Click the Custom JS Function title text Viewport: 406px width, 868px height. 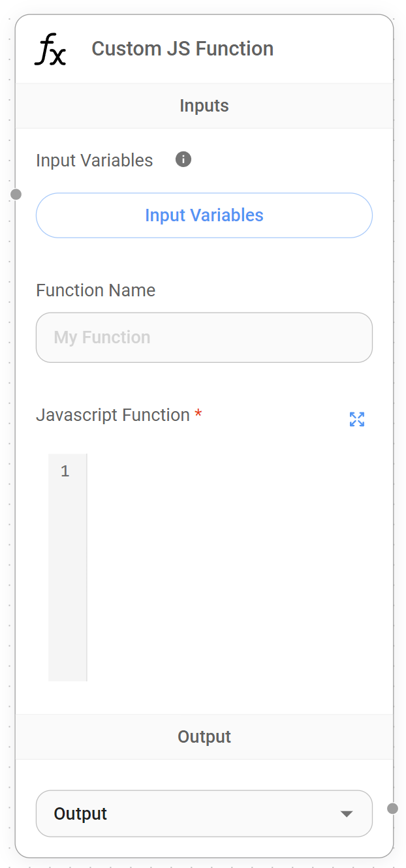[x=183, y=48]
